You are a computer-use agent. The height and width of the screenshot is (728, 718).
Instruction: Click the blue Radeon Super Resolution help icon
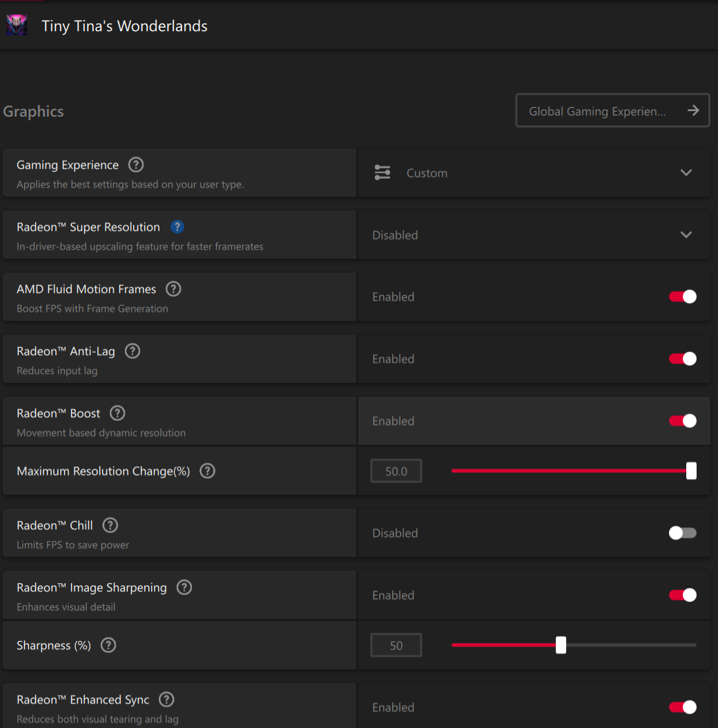(177, 227)
